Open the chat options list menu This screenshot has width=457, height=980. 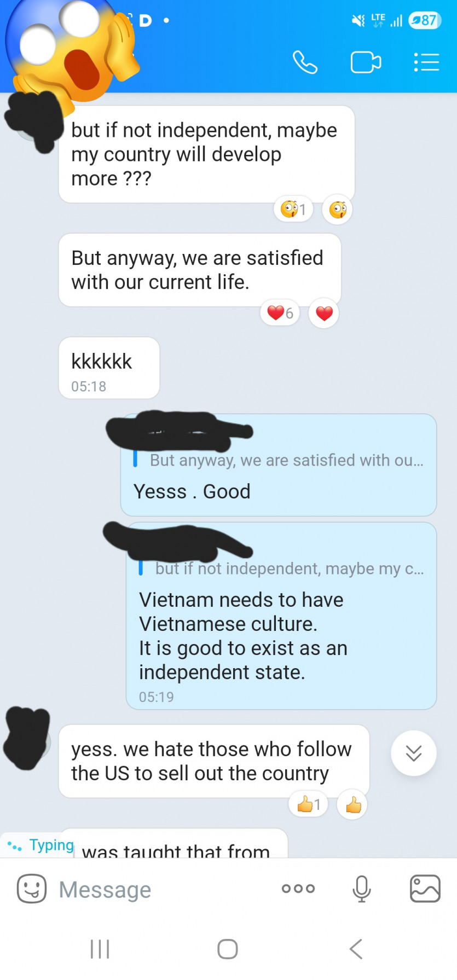coord(426,62)
